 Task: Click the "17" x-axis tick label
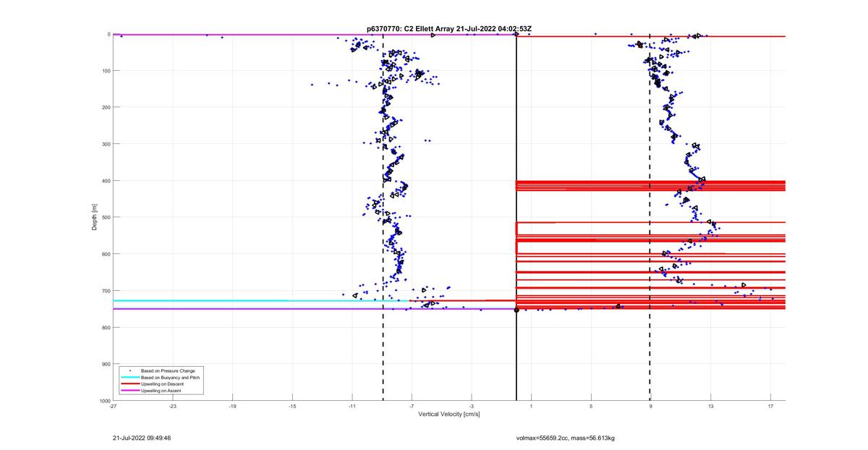[x=770, y=406]
